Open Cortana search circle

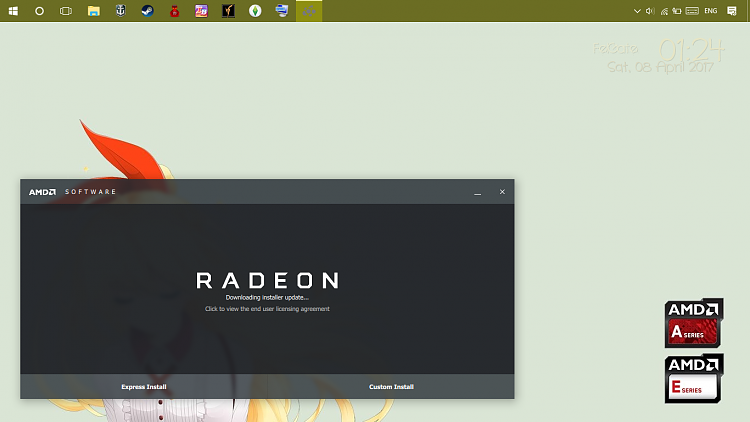pos(39,11)
